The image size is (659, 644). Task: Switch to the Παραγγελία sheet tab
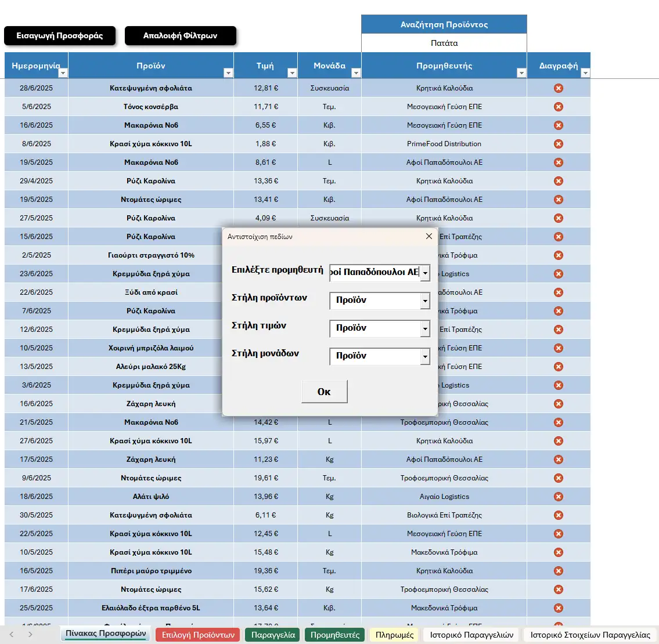click(273, 635)
